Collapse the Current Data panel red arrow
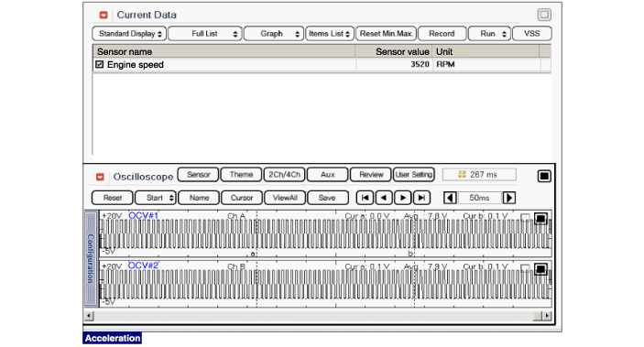 pyautogui.click(x=104, y=16)
